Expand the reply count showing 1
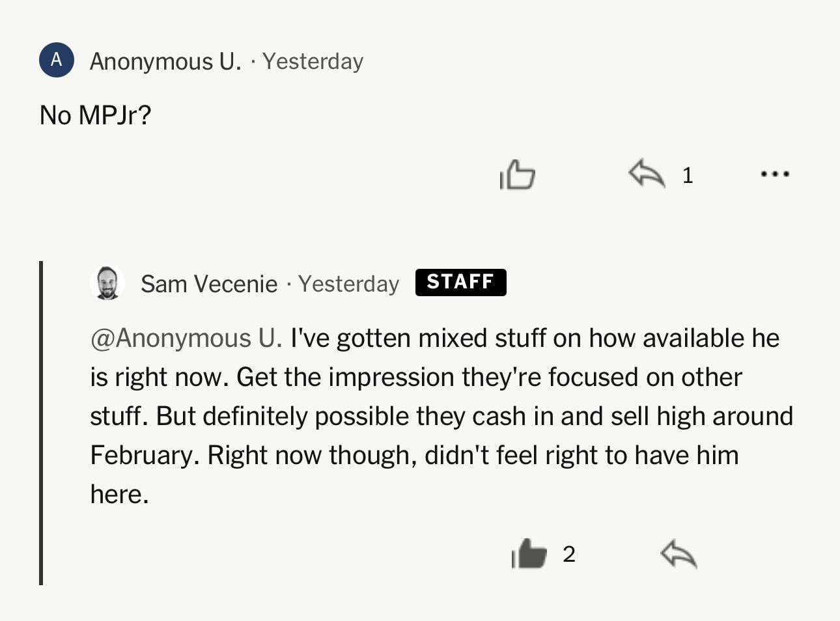The height and width of the screenshot is (621, 840). 687,174
